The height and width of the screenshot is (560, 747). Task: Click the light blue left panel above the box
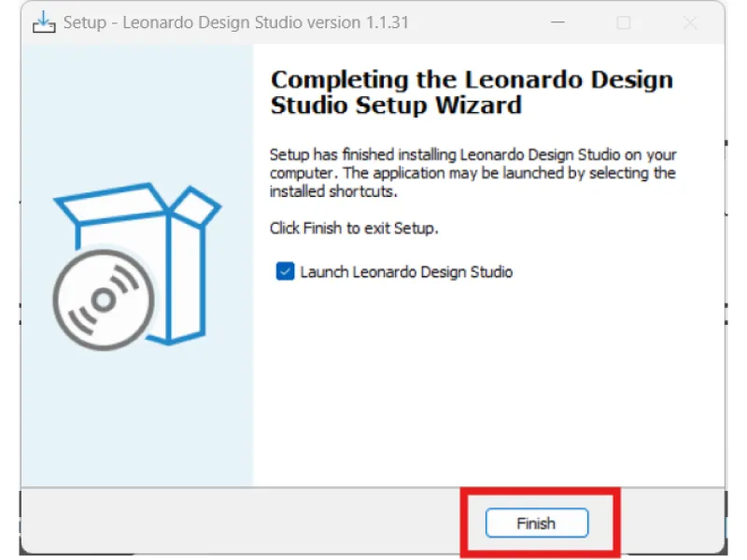(x=137, y=112)
